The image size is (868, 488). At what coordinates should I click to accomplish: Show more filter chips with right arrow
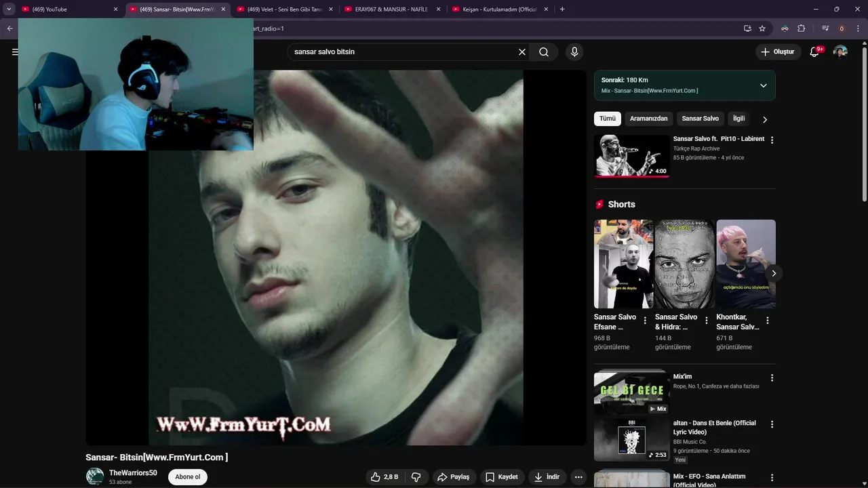(x=765, y=119)
